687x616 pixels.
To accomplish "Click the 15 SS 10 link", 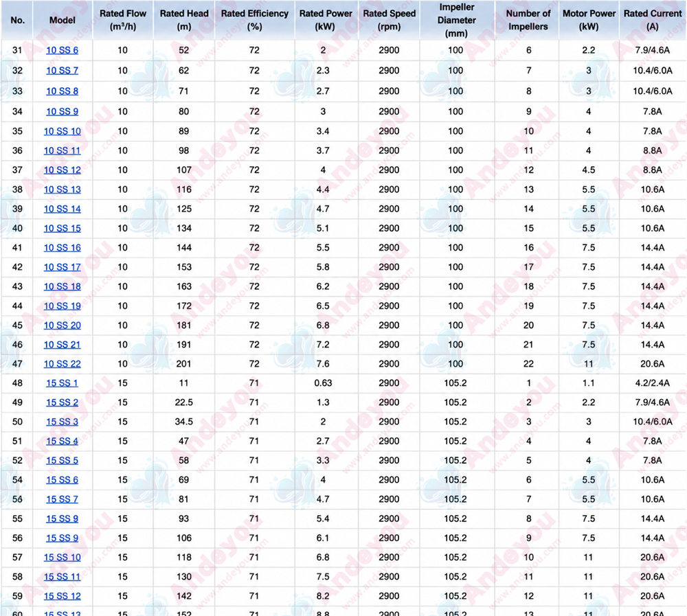I will click(x=63, y=558).
